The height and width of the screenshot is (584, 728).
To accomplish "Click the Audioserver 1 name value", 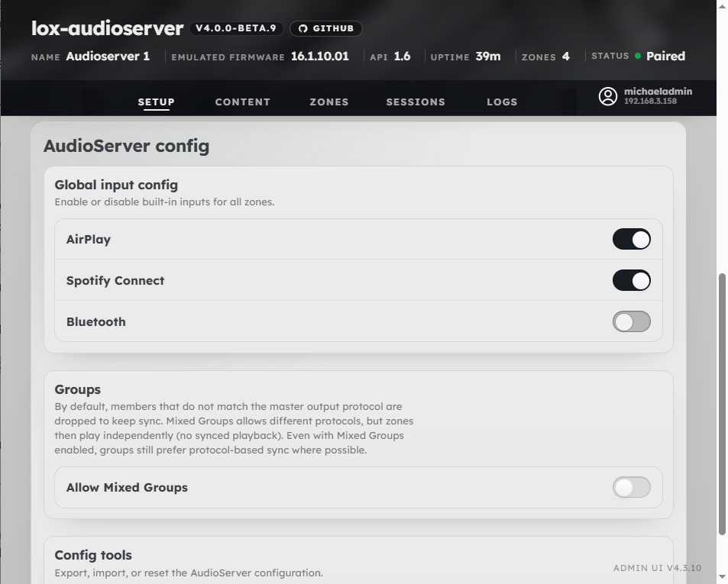I will [108, 56].
